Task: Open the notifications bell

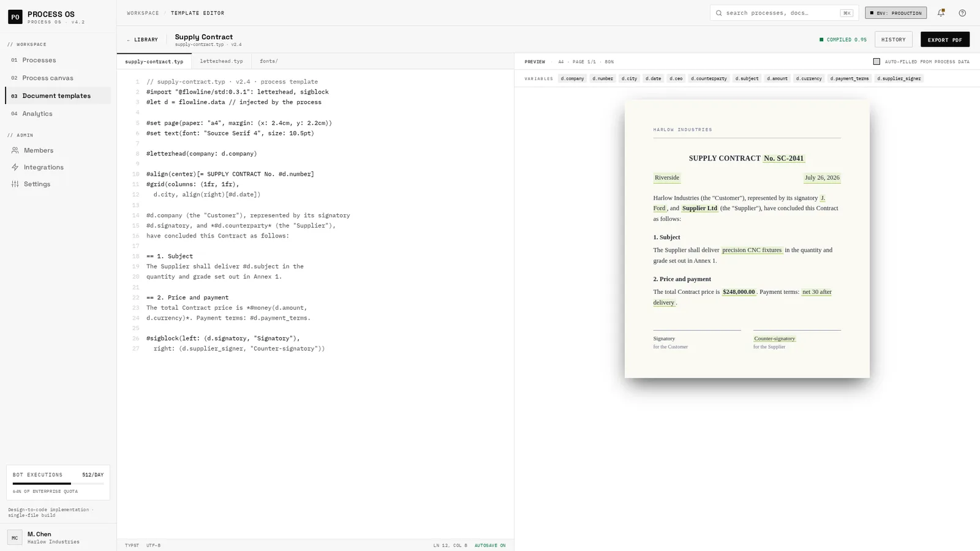Action: (941, 13)
